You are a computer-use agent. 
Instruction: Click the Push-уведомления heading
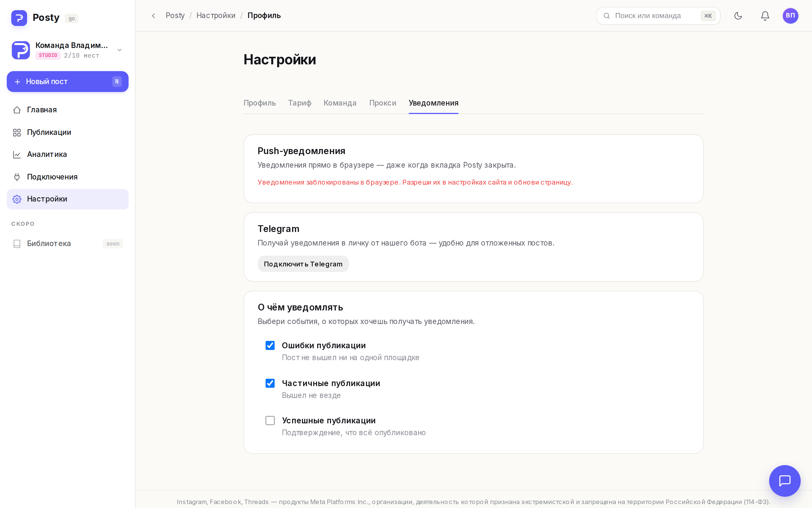point(301,151)
